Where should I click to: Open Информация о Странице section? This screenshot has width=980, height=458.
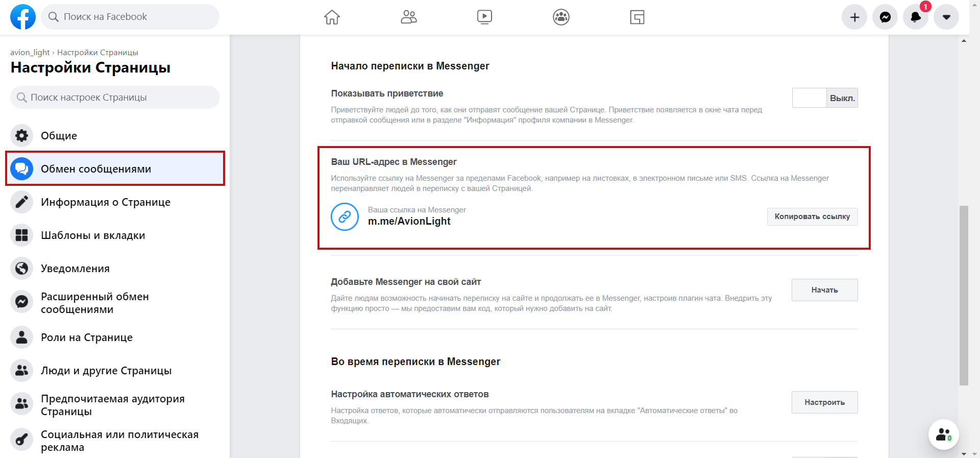[x=115, y=202]
